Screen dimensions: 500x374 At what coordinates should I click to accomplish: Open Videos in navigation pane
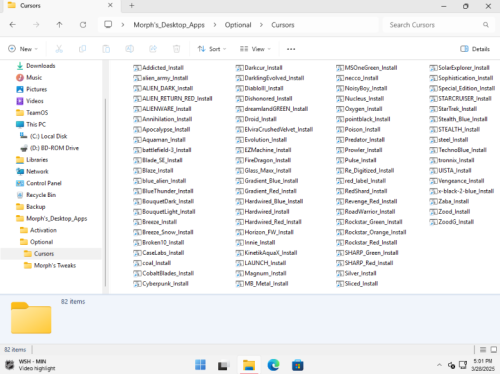coord(35,101)
